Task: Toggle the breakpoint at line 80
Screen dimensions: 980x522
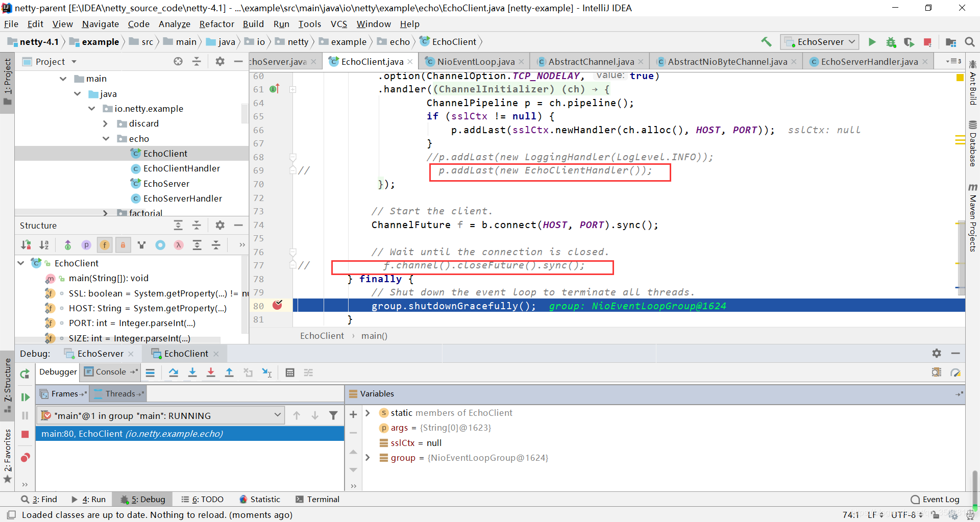Action: pos(278,305)
